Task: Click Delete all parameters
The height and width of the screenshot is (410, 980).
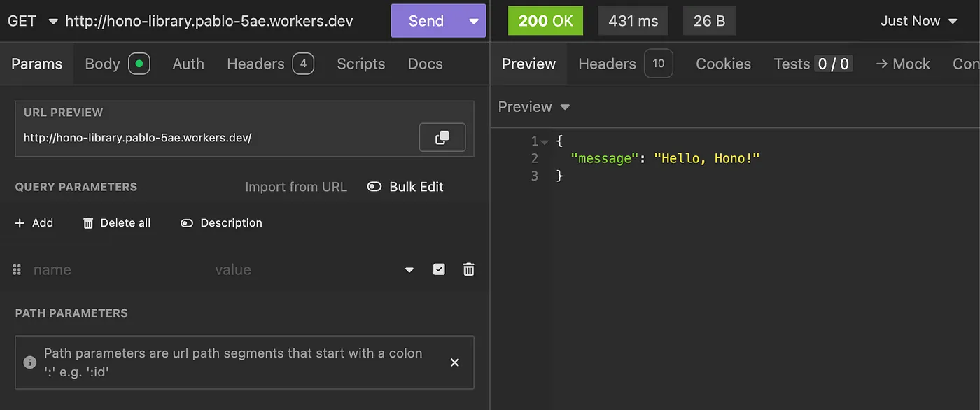Action: (x=117, y=223)
